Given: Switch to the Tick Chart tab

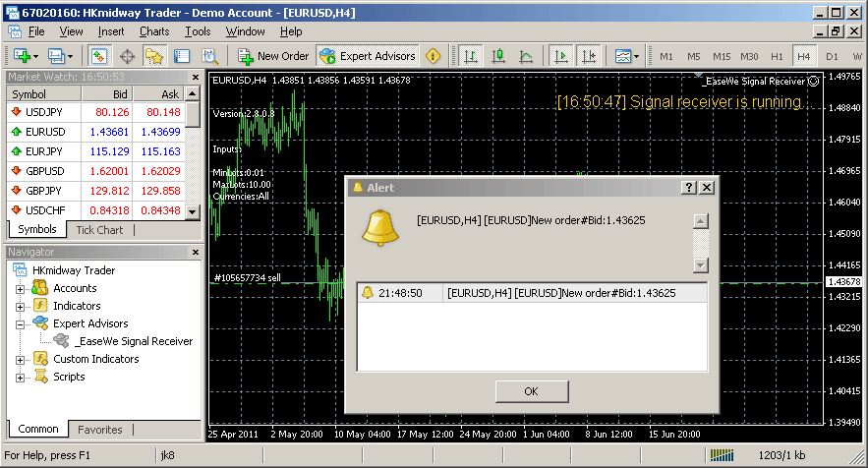Looking at the screenshot, I should (x=99, y=230).
